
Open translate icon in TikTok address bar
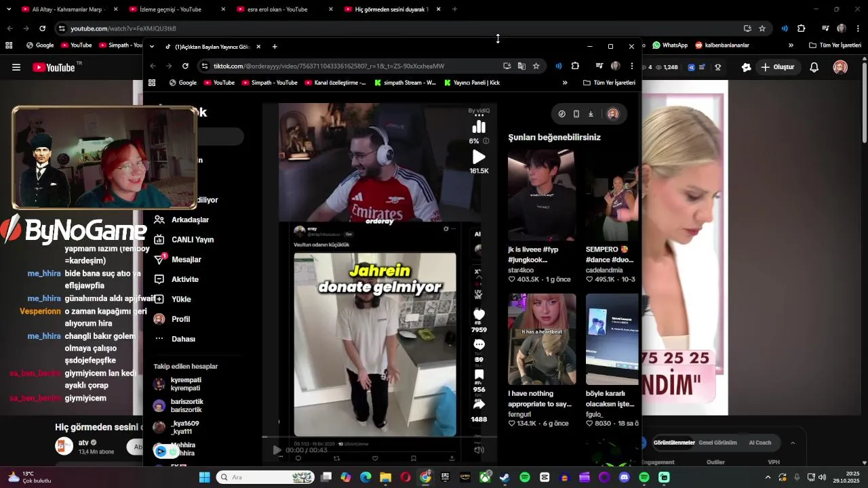[x=521, y=66]
